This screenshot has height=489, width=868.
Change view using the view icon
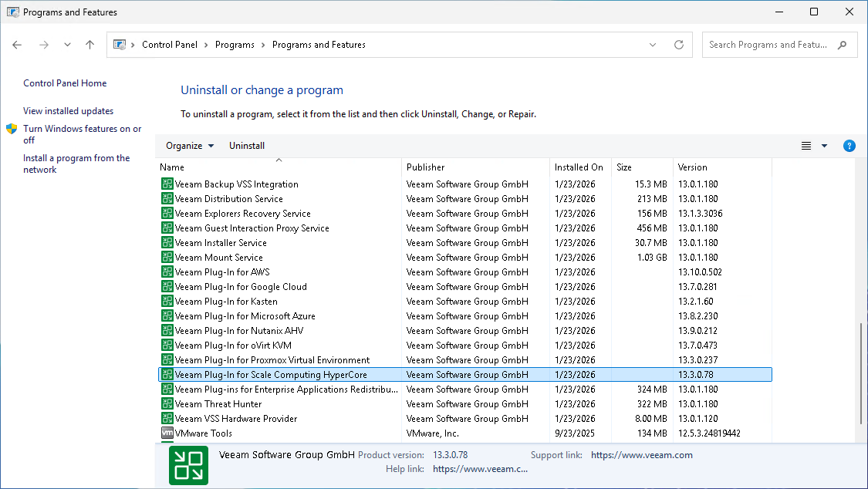(806, 146)
